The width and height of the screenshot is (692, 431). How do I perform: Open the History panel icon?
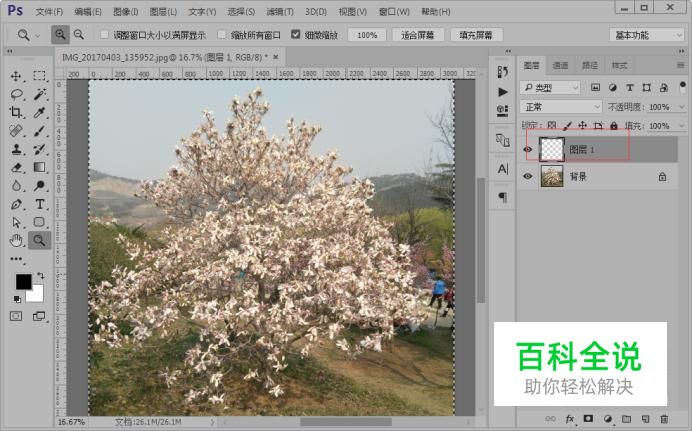pos(502,71)
